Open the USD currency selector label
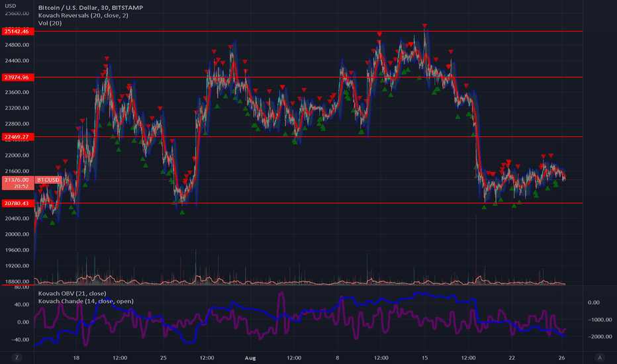This screenshot has width=617, height=364. (x=10, y=6)
